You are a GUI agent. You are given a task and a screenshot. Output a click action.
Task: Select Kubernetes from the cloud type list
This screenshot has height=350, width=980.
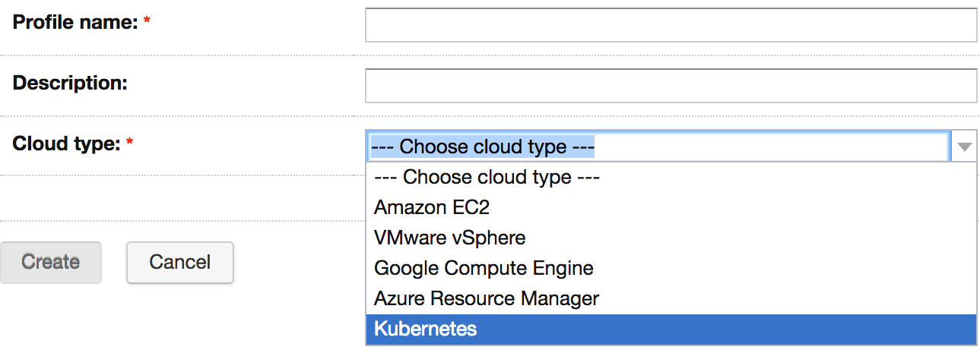click(671, 329)
